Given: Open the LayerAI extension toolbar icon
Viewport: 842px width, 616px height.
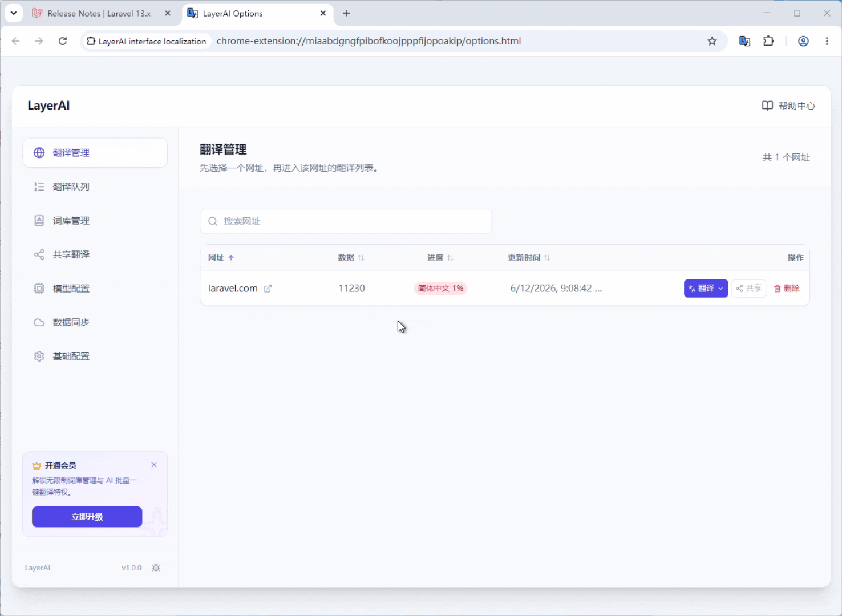Looking at the screenshot, I should coord(744,41).
